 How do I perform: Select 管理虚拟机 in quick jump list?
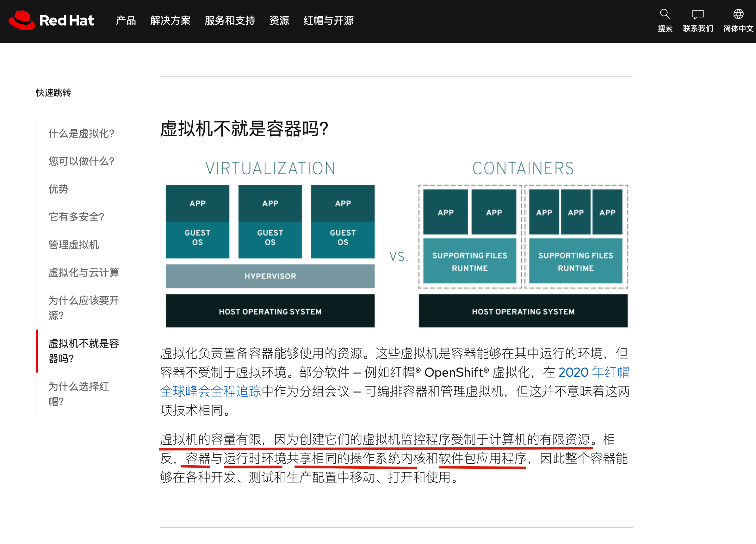pyautogui.click(x=74, y=245)
